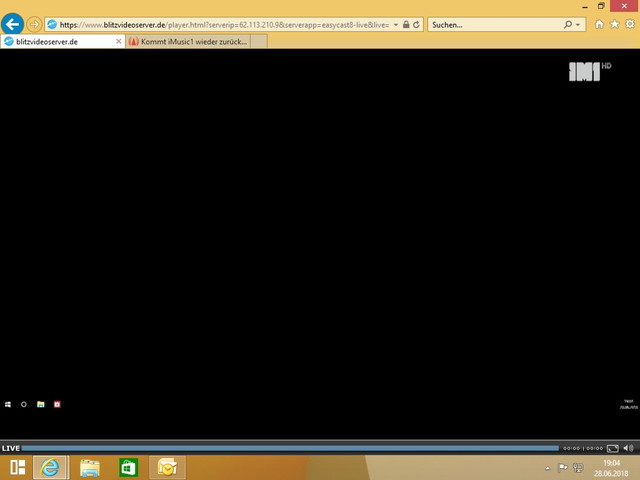Screen dimensions: 640x480
Task: Click the Windows icon inside the video
Action: [8, 404]
